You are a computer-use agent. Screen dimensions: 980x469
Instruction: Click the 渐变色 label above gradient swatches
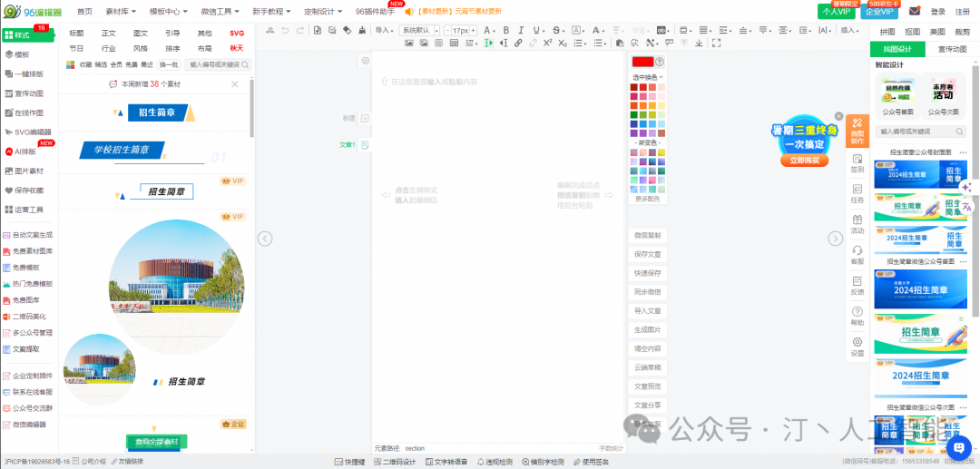click(648, 142)
